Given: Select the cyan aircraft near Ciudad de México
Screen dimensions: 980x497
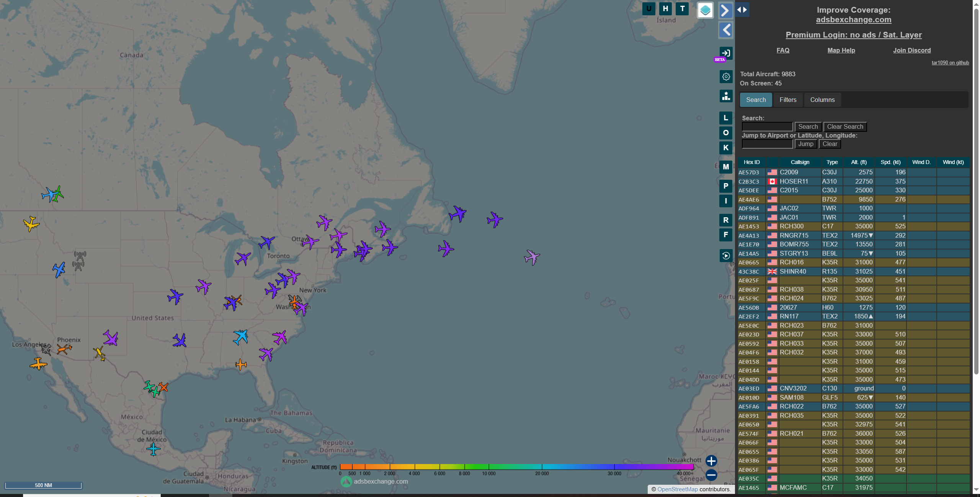Looking at the screenshot, I should (154, 449).
